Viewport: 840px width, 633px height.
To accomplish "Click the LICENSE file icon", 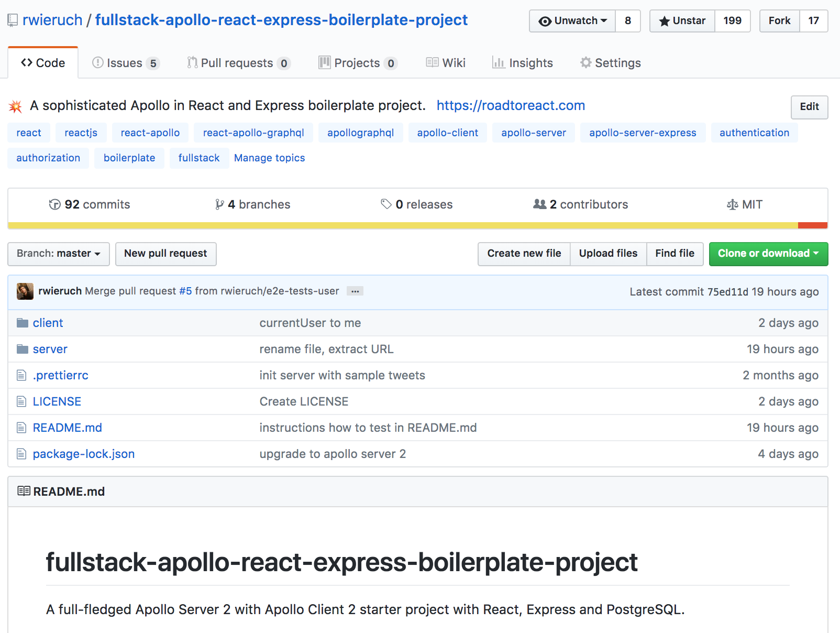I will [x=21, y=401].
